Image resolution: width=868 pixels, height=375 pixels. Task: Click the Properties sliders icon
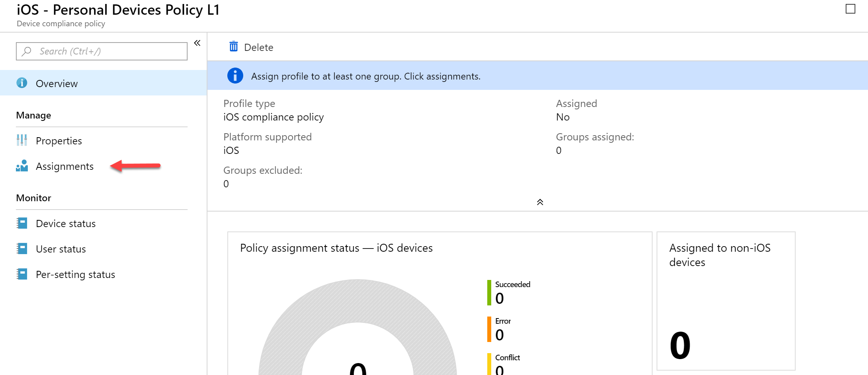[22, 140]
